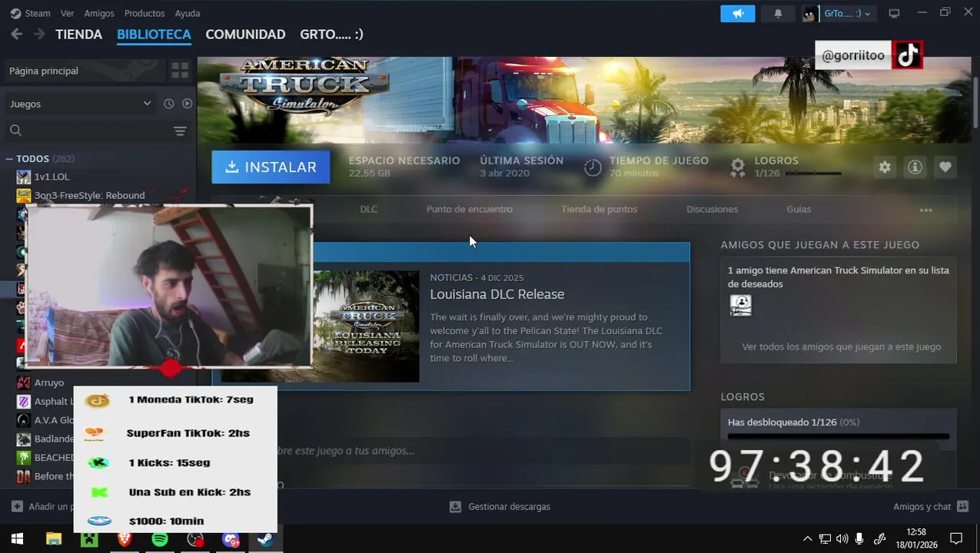
Task: Click the Steam taskbar icon
Action: (x=265, y=539)
